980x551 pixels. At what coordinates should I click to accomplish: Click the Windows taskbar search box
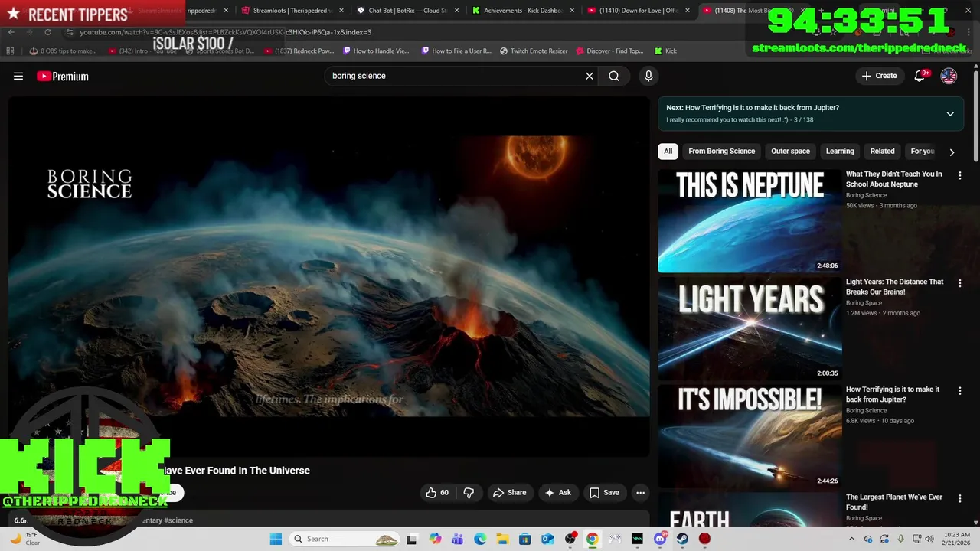pyautogui.click(x=345, y=539)
